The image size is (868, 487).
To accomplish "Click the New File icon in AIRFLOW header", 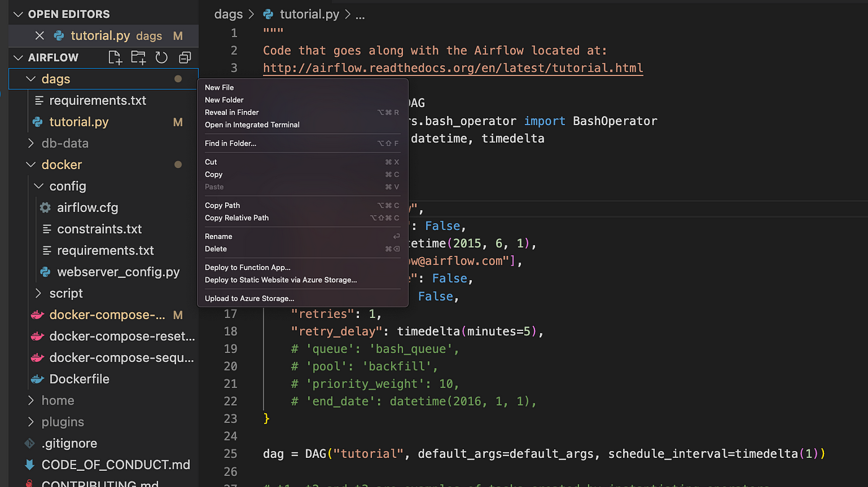I will tap(115, 58).
